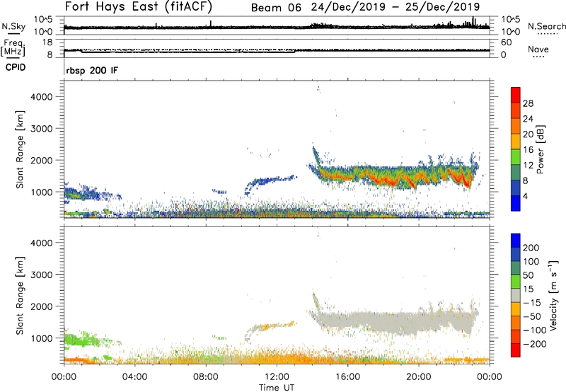Click the '08:00' time tick label
This screenshot has height=392, width=566.
[x=206, y=377]
